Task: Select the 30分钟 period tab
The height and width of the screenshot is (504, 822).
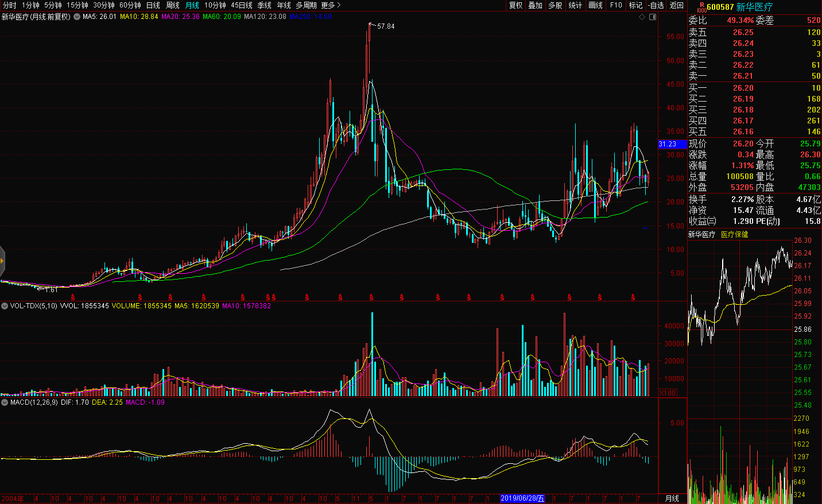Action: pyautogui.click(x=104, y=5)
